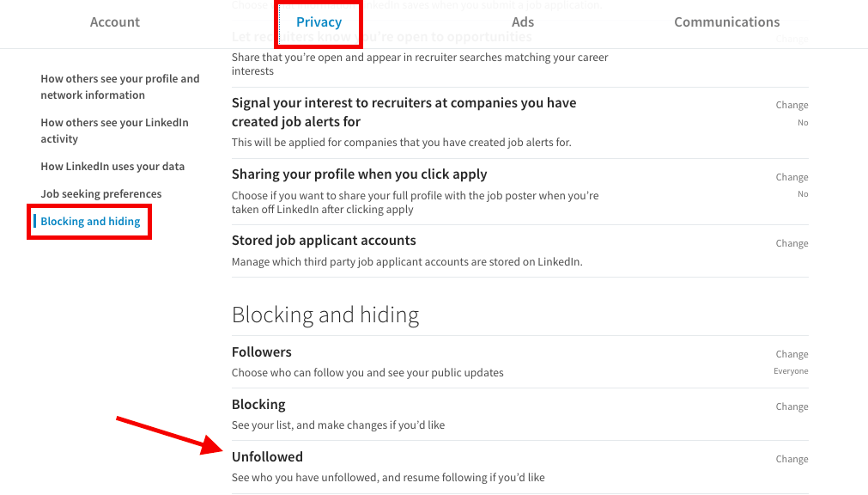Open How others see your LinkedIn activity

point(114,131)
